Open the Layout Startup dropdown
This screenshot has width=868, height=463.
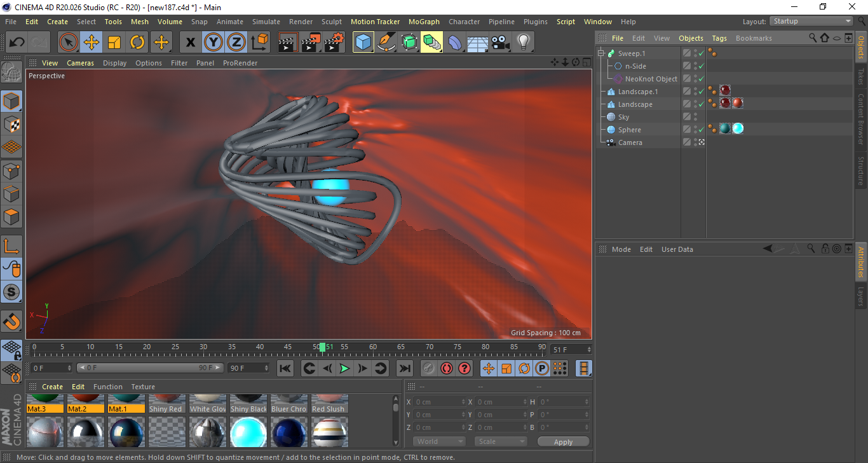coord(811,22)
